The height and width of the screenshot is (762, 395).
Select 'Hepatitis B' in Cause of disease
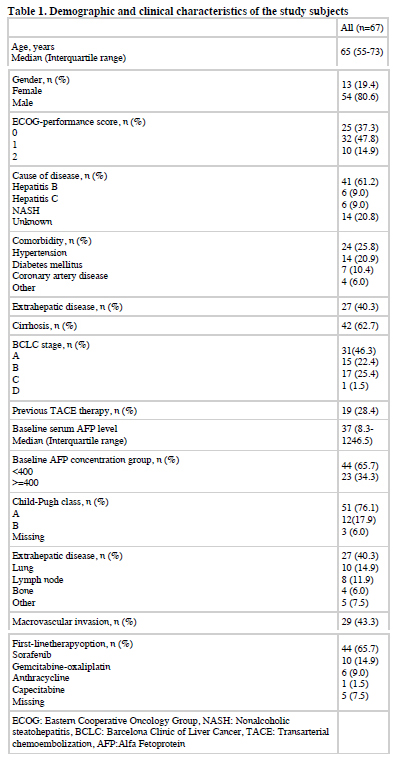point(33,188)
